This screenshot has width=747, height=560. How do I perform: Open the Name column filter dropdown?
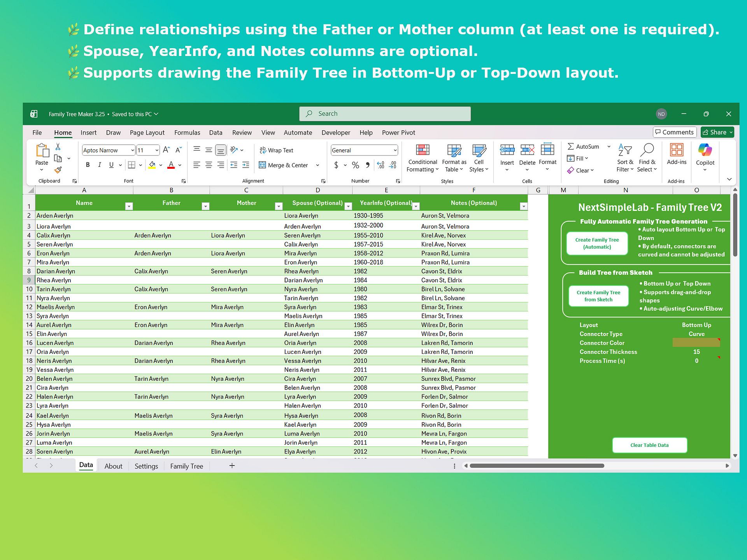[x=129, y=206]
